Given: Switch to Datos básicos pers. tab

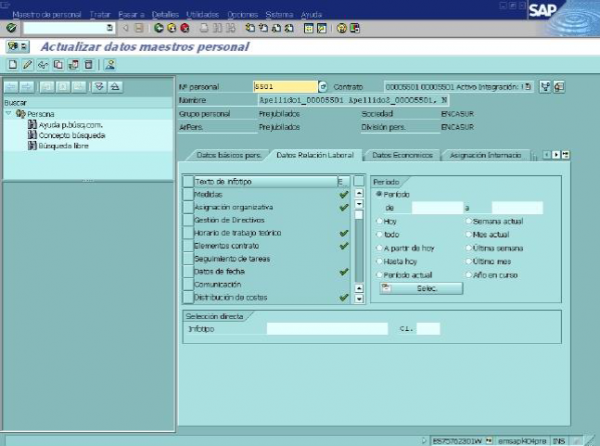Looking at the screenshot, I should [x=228, y=155].
